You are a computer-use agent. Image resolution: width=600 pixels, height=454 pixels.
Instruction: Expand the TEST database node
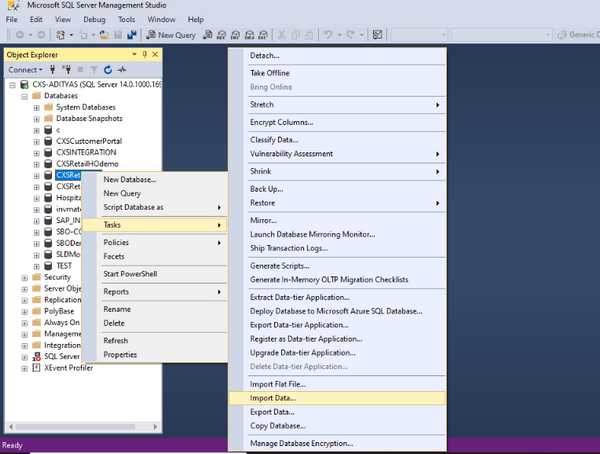point(36,266)
